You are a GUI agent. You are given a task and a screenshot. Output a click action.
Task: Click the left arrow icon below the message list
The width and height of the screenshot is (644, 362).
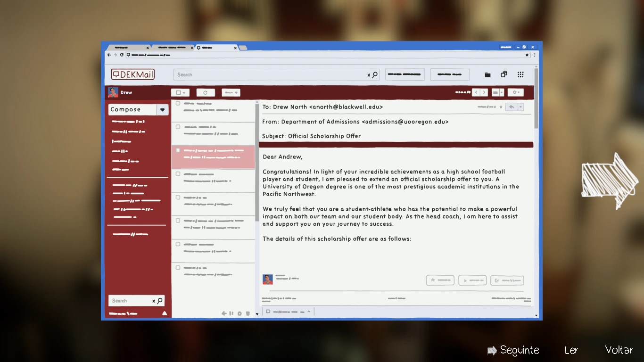pos(224,313)
